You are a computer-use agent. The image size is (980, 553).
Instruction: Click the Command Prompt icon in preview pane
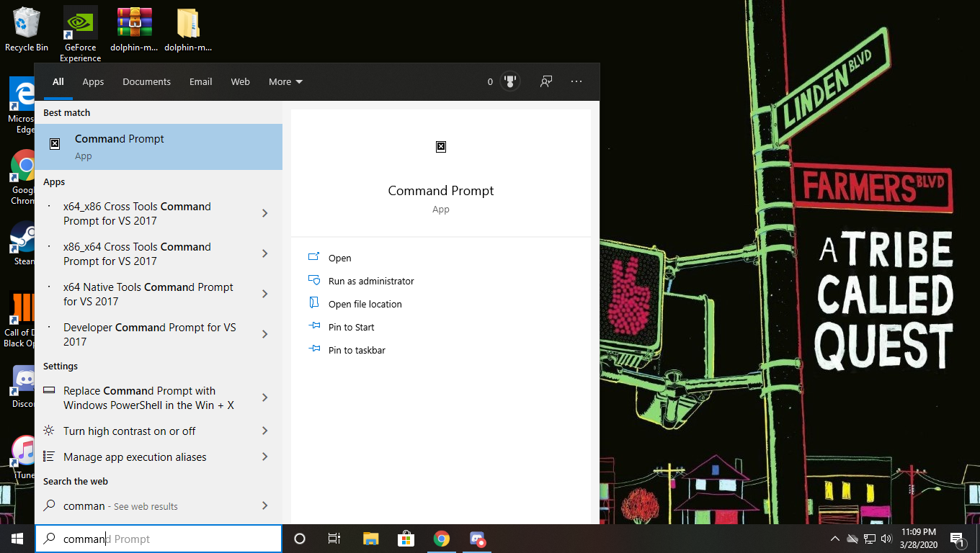(x=441, y=147)
